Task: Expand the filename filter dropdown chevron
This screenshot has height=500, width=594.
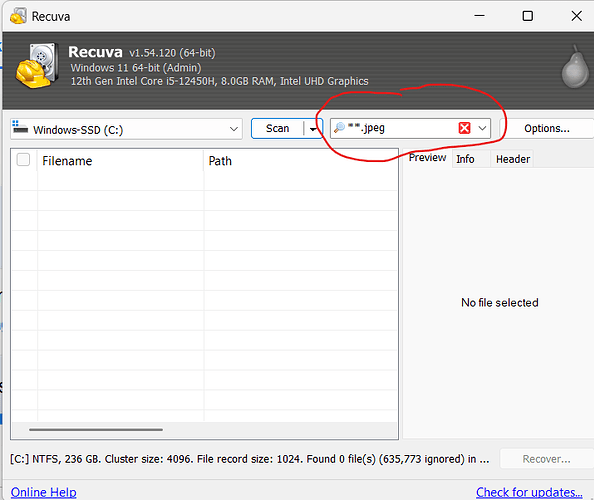Action: click(x=482, y=128)
